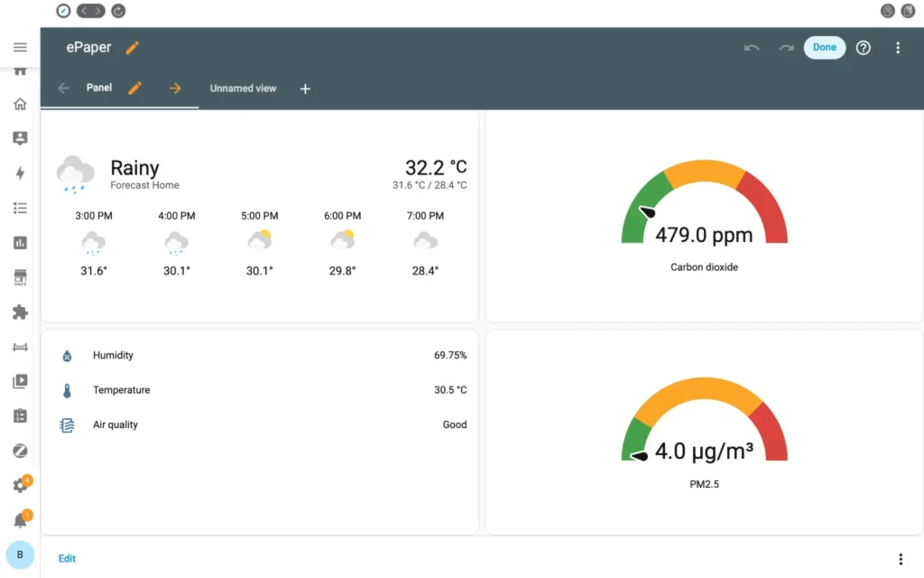Reload the page with refresh icon
Screen dimensions: 924x578
pos(118,11)
